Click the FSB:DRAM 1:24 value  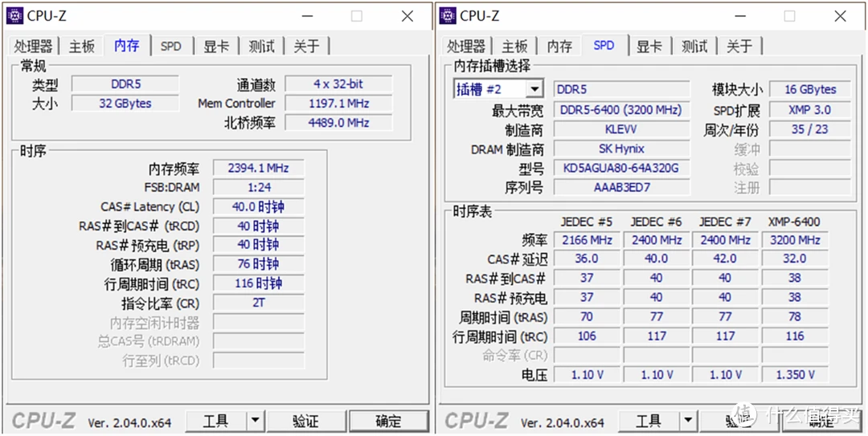pos(259,188)
